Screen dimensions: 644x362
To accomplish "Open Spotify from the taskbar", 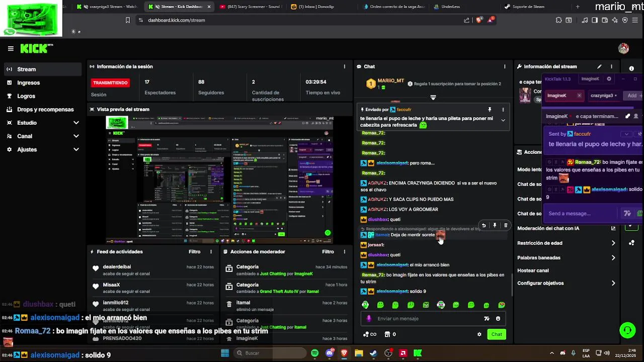I will point(315,353).
